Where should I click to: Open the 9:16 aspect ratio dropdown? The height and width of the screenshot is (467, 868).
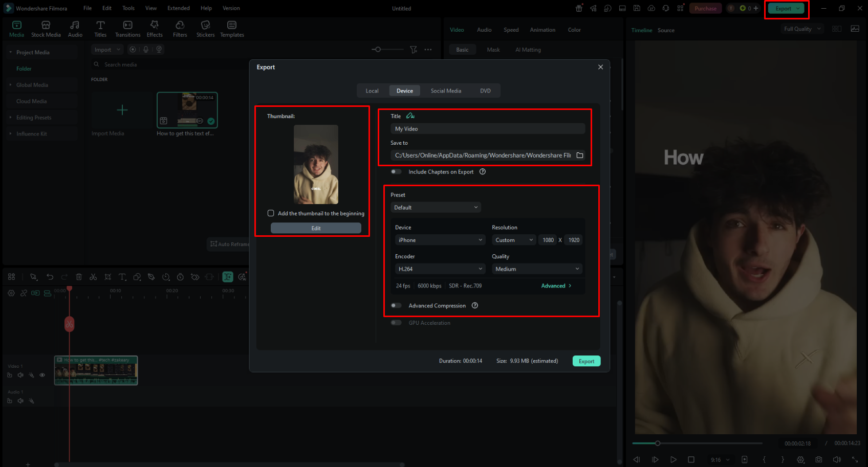[x=720, y=460]
